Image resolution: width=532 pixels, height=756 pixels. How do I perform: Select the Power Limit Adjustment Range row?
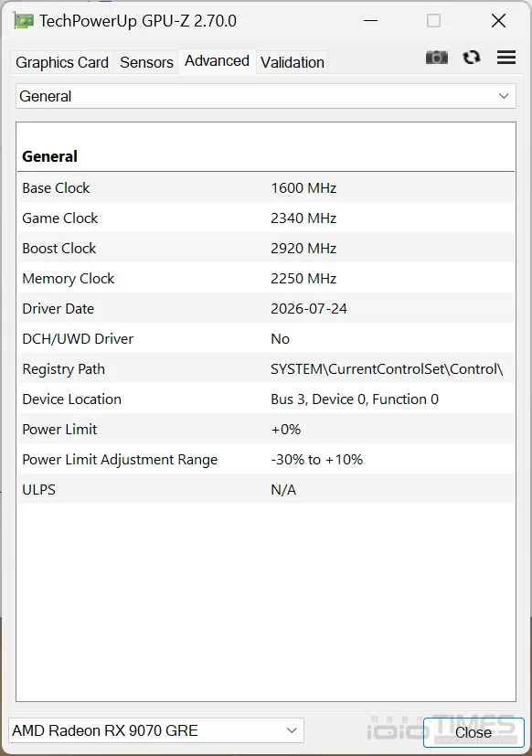point(266,460)
